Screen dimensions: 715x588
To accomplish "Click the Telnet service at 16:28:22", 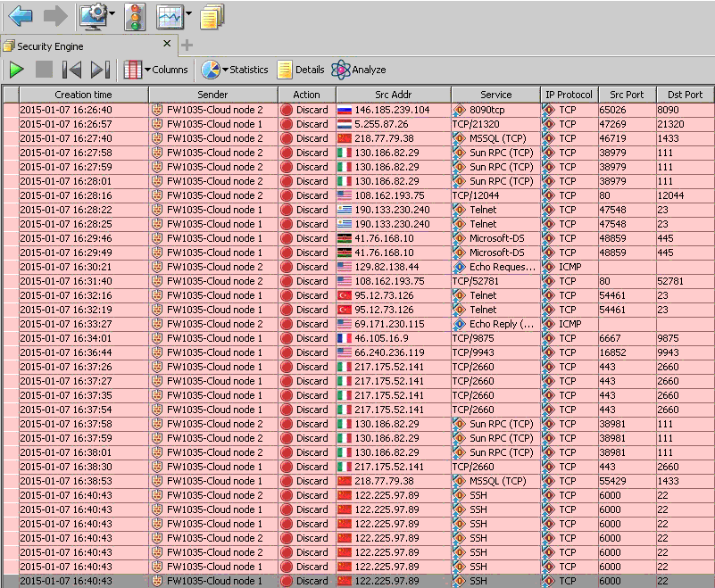I will [x=495, y=210].
